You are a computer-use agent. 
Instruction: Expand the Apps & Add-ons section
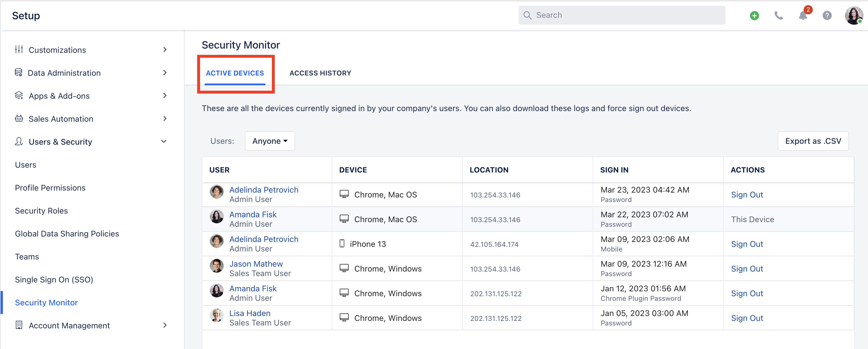pos(165,96)
